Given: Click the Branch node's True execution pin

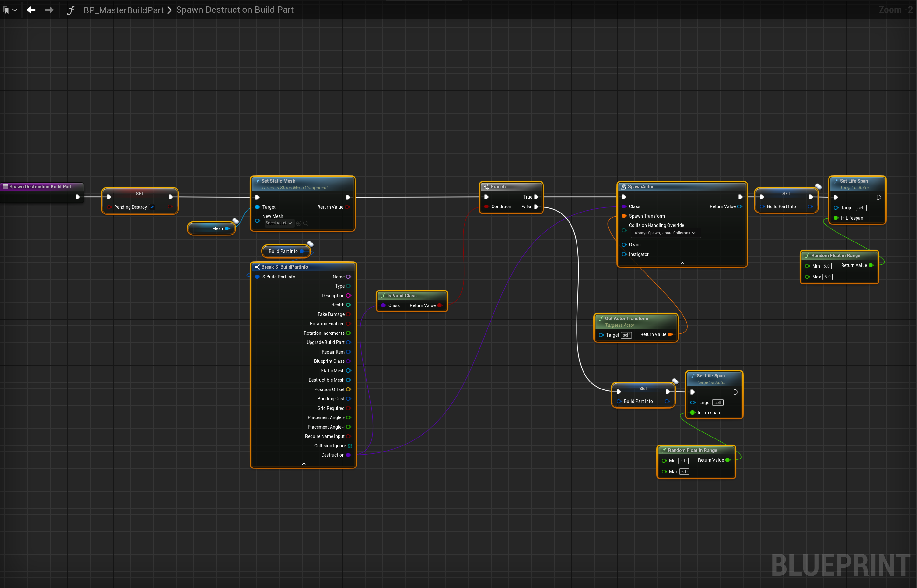Looking at the screenshot, I should pos(536,197).
